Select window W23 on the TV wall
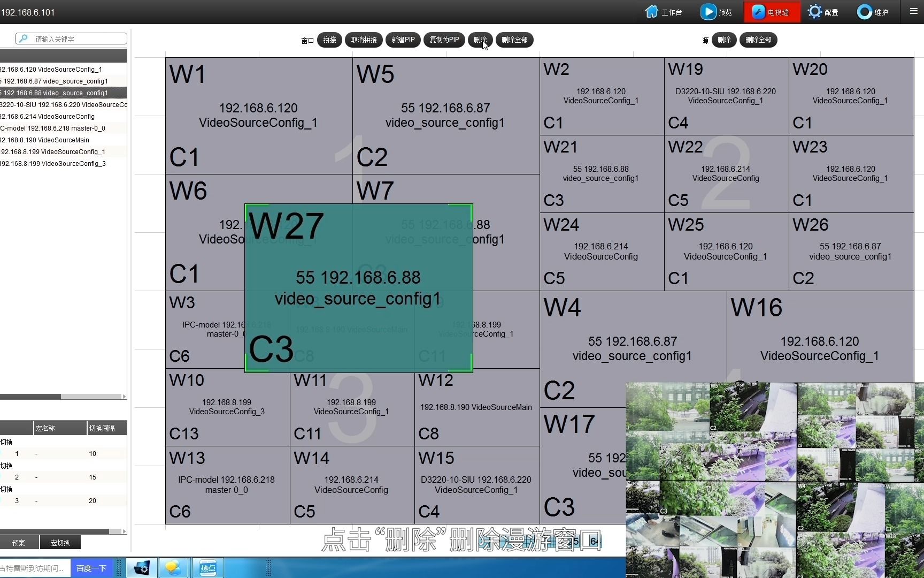924x578 pixels. click(x=851, y=174)
